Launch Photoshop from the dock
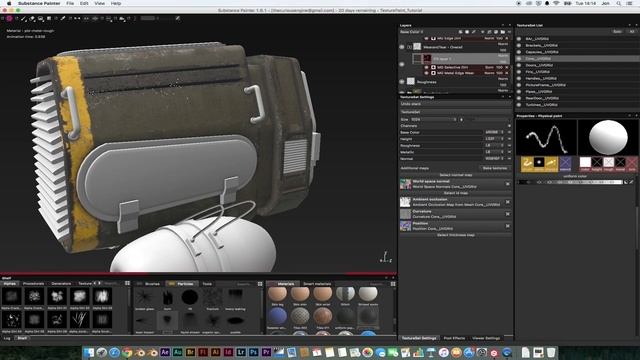Screen dimensions: 640x360 pyautogui.click(x=254, y=352)
